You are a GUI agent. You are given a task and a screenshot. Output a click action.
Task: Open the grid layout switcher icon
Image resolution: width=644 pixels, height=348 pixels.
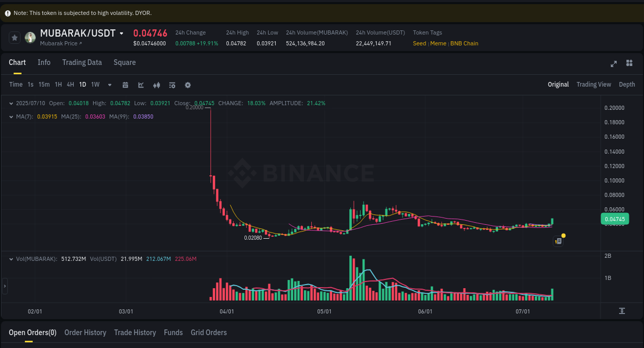coord(629,63)
